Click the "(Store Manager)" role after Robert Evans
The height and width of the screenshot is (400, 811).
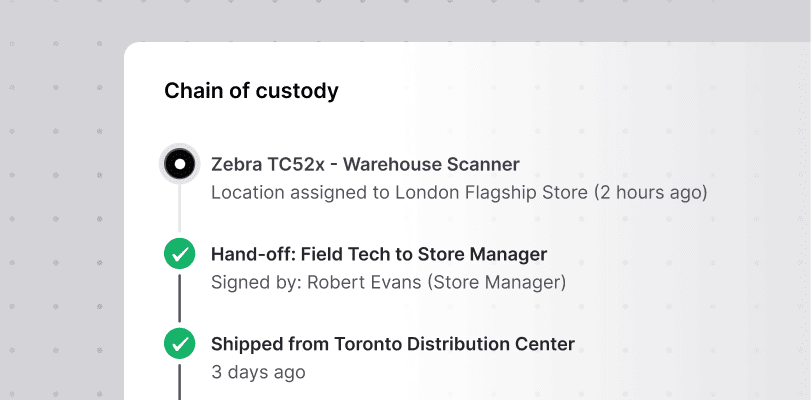496,282
